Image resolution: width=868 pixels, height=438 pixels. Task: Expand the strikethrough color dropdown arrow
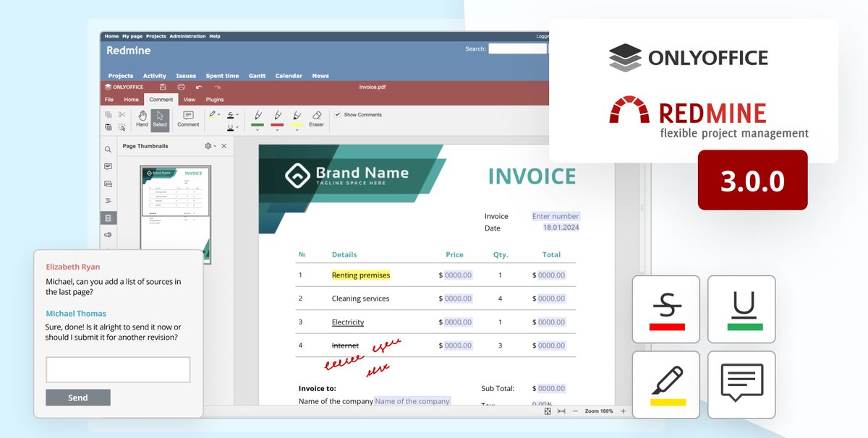pos(237,114)
